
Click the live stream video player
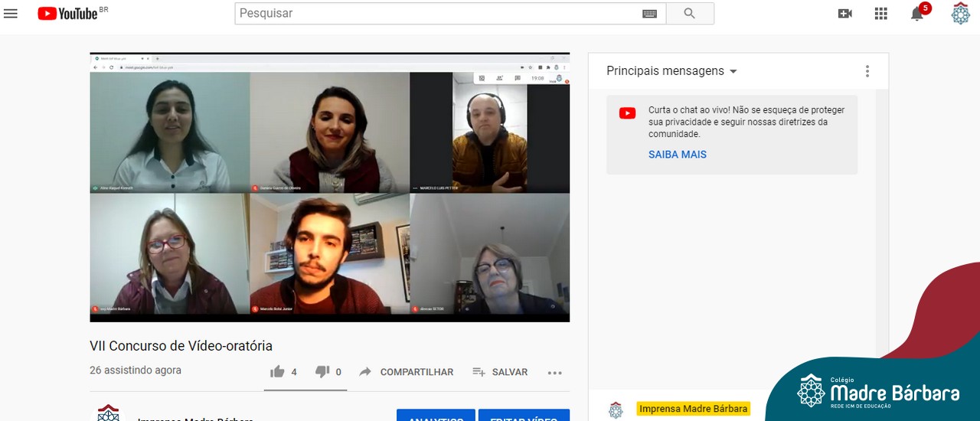coord(329,188)
